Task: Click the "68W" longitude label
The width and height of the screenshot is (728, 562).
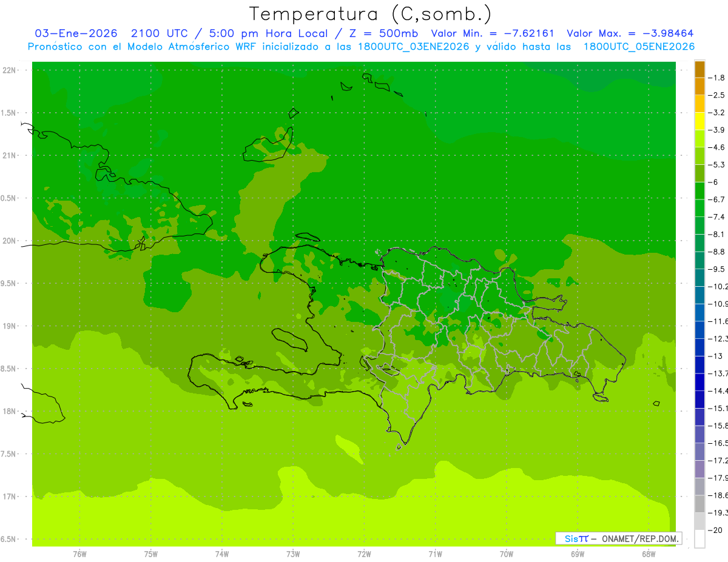Action: 649,554
